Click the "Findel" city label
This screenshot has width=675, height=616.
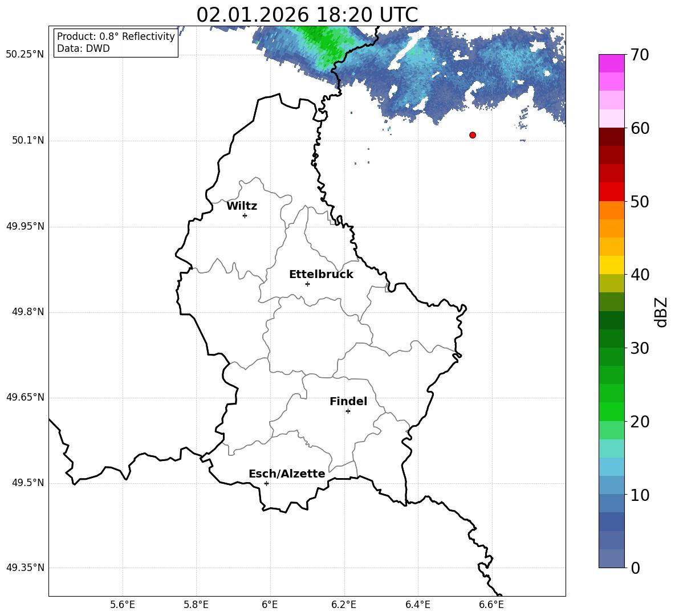[x=348, y=401]
